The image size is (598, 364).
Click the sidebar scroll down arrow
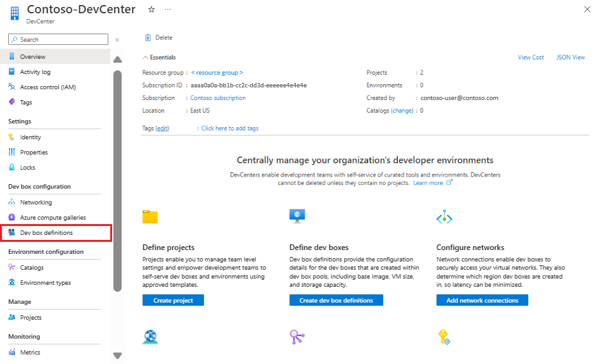tap(117, 356)
